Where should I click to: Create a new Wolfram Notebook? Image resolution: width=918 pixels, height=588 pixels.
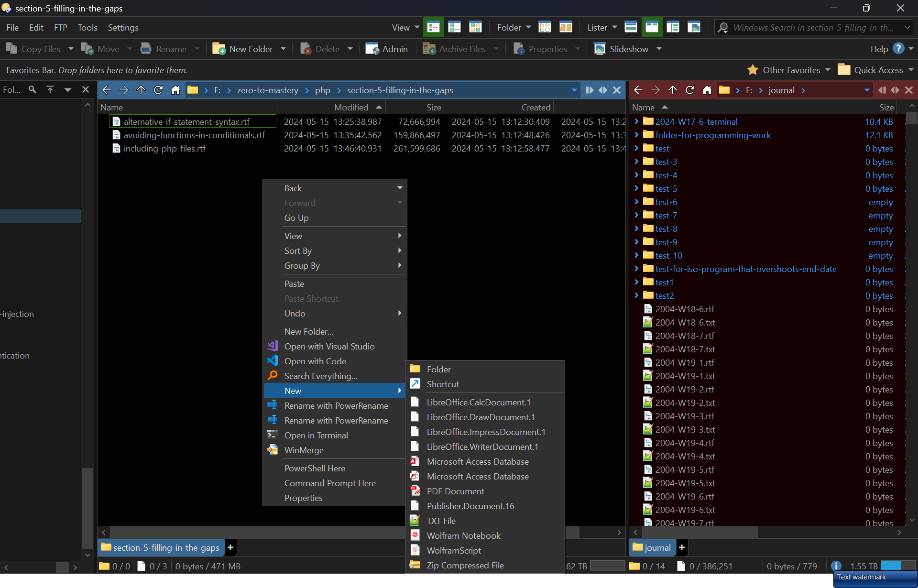point(485,535)
